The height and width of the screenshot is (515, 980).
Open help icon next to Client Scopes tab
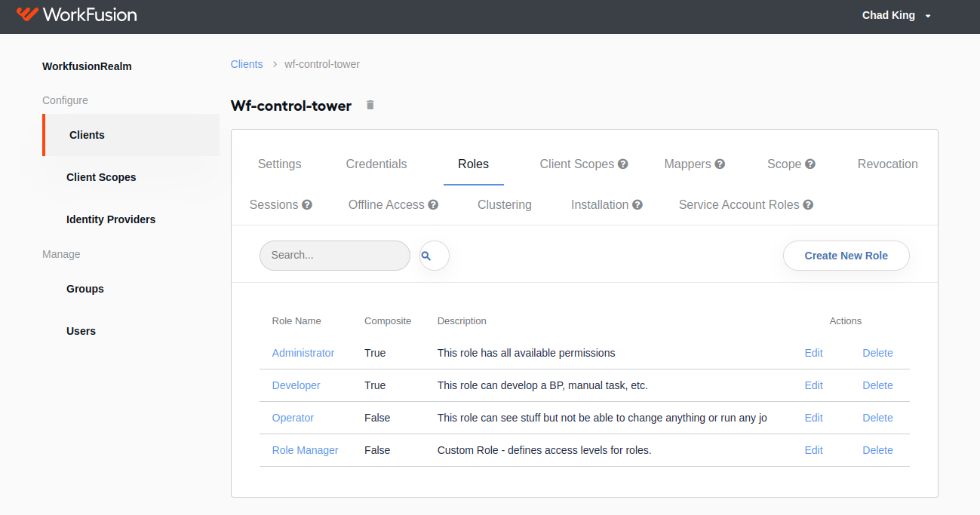(x=623, y=164)
